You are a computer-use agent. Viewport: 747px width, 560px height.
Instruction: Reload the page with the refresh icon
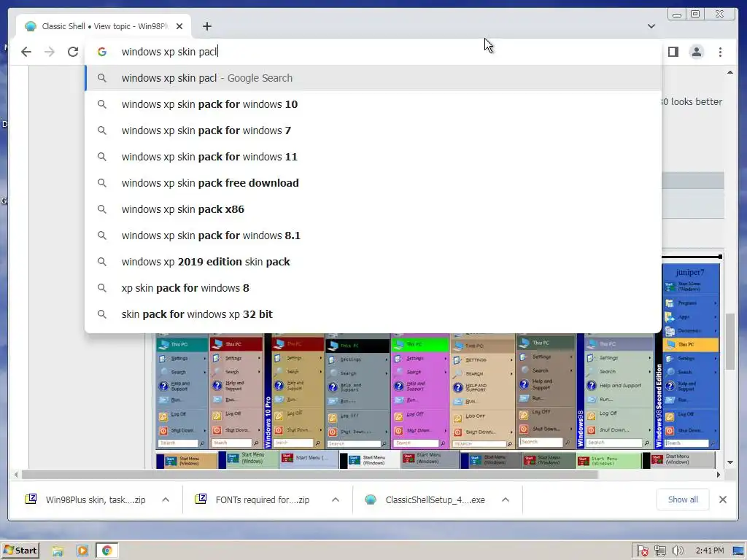(73, 52)
